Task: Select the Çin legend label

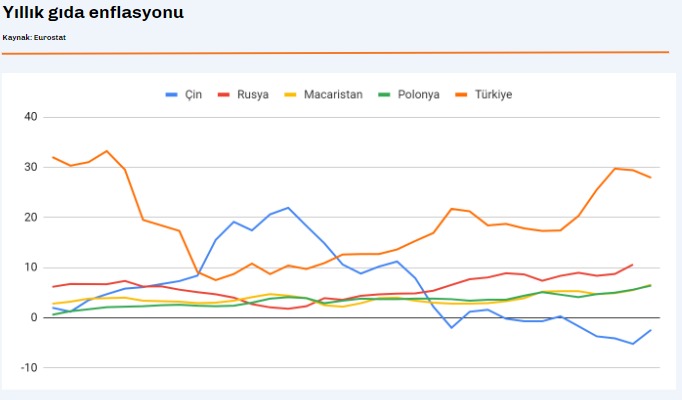Action: [193, 95]
